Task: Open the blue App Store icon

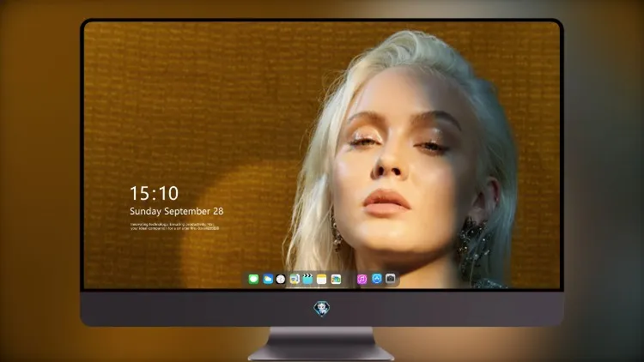Action: tap(377, 279)
